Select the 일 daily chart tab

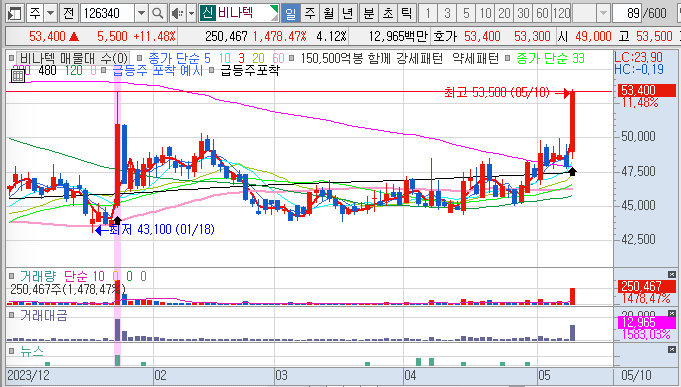[x=290, y=13]
